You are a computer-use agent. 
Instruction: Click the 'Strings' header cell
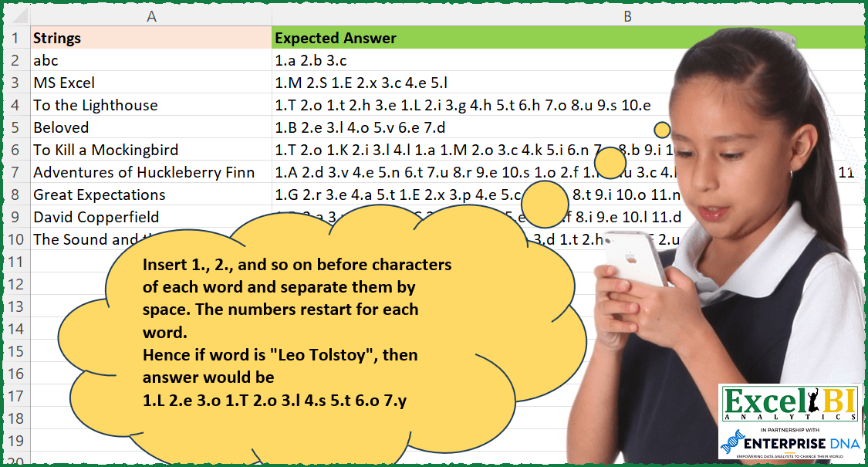coord(151,38)
